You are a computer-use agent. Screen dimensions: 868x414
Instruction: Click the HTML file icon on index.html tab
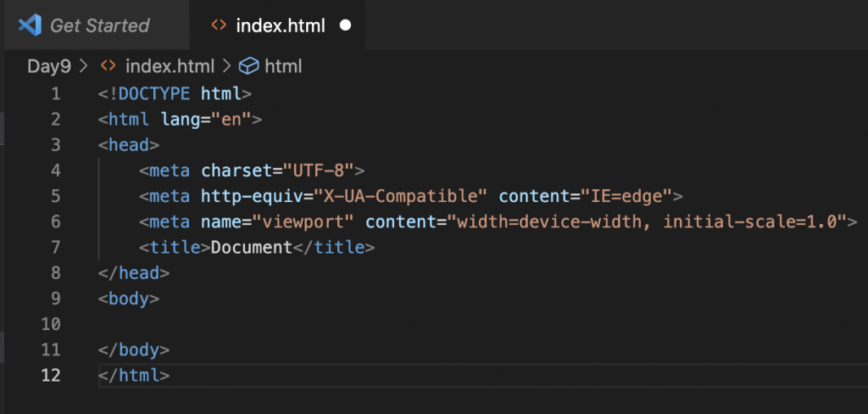(x=220, y=25)
